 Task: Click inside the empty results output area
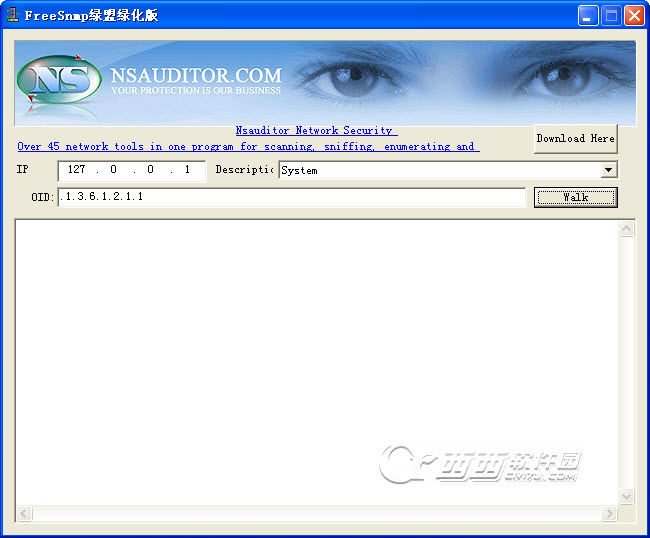tap(317, 362)
